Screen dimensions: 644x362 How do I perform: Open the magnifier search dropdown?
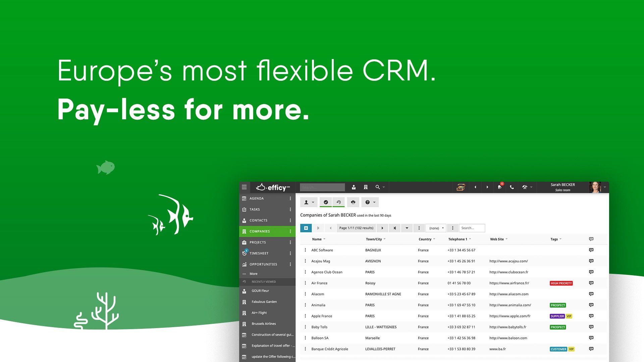coord(380,187)
